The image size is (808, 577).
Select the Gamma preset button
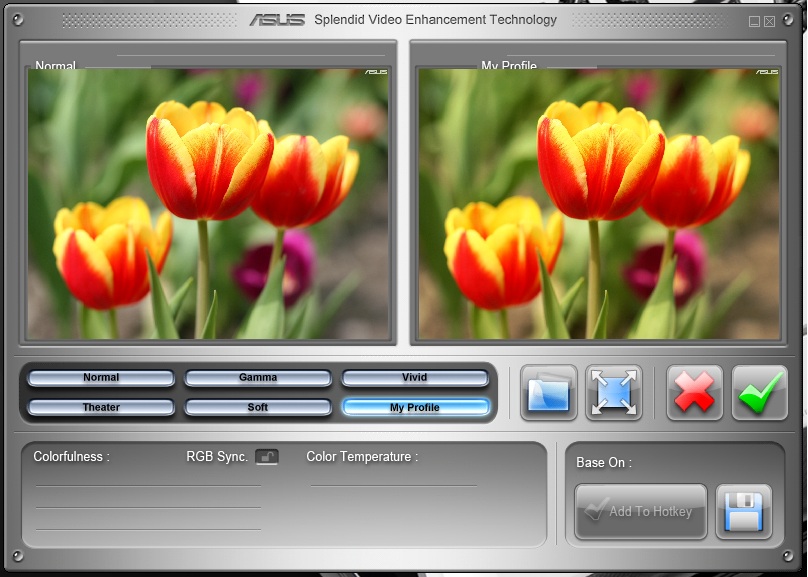tap(258, 378)
